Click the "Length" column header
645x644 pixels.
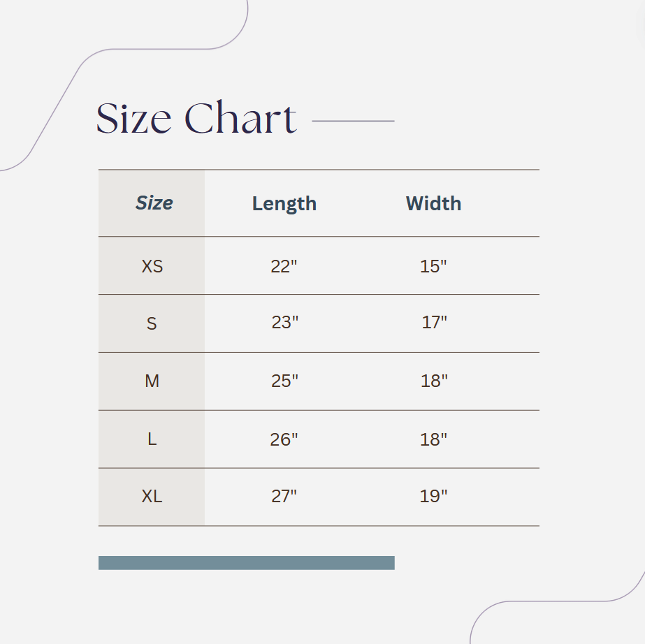tap(284, 204)
